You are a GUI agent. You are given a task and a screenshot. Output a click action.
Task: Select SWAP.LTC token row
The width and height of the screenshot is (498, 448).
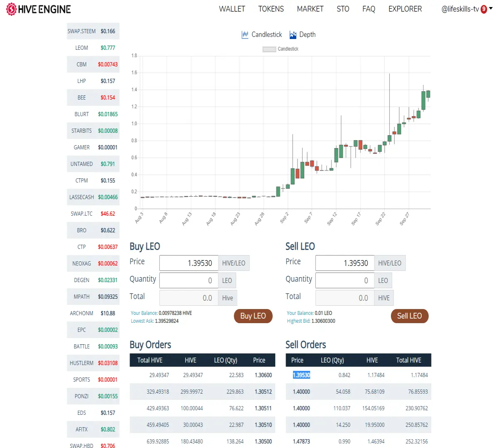(x=93, y=214)
